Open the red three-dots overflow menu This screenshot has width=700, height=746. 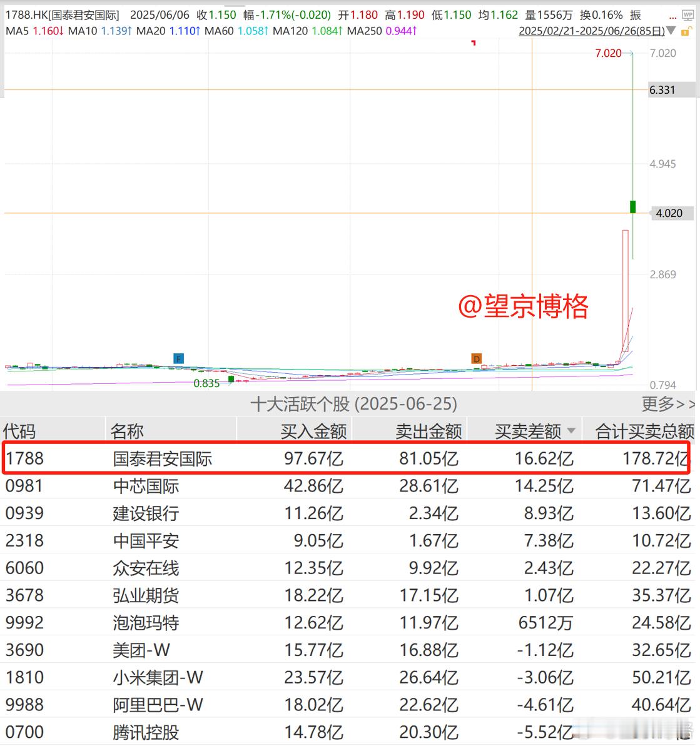coord(672,18)
